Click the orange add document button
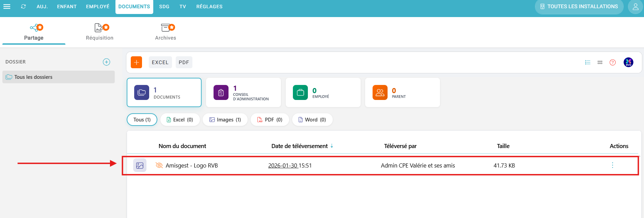This screenshot has width=644, height=218. pyautogui.click(x=136, y=62)
